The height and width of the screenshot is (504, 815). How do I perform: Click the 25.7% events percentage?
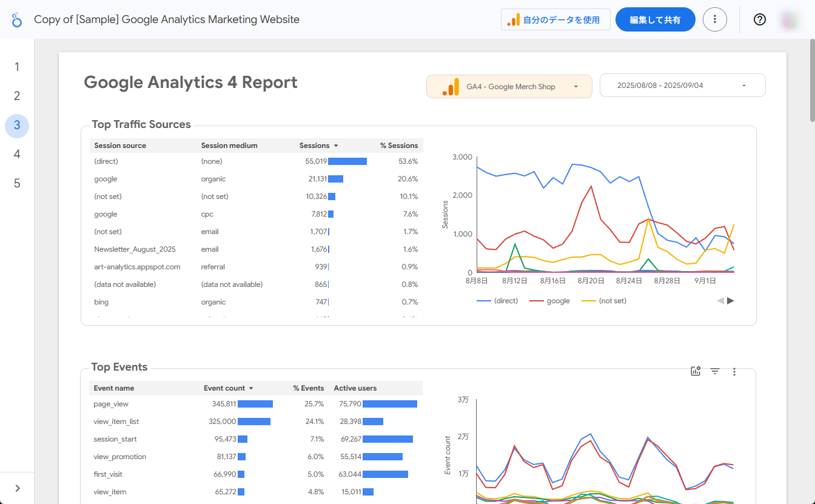pyautogui.click(x=314, y=404)
